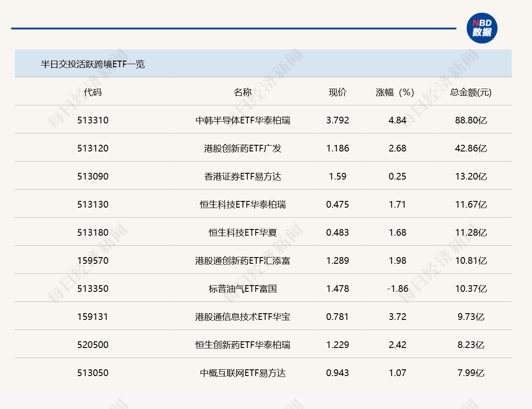Click change value 2.42

pos(397,345)
